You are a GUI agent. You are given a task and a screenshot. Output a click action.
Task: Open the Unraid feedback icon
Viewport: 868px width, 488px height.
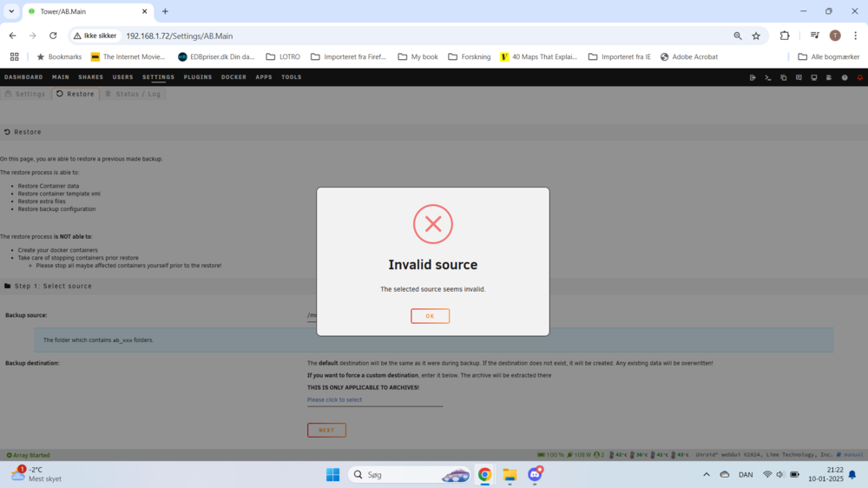pos(799,77)
